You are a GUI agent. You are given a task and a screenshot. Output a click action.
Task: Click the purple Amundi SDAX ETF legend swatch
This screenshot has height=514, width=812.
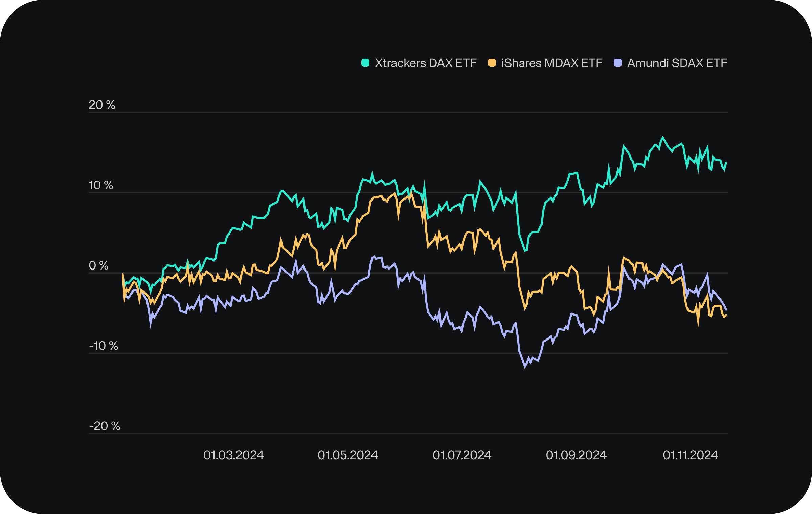(x=618, y=63)
